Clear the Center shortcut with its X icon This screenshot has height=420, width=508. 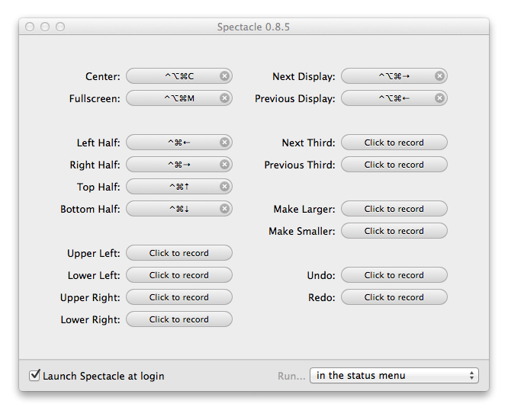coord(224,76)
